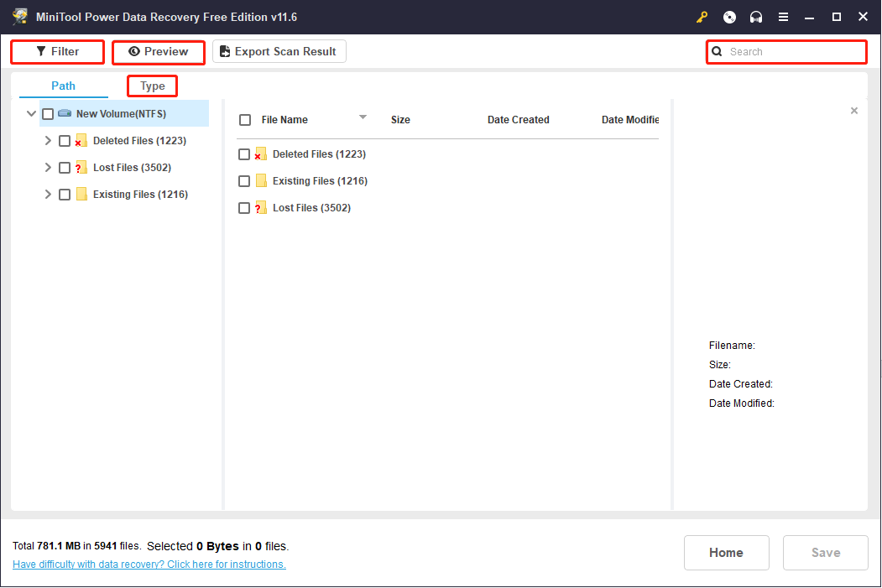The width and height of the screenshot is (882, 588).
Task: Click the Lost Files folder icon in file list
Action: click(260, 208)
